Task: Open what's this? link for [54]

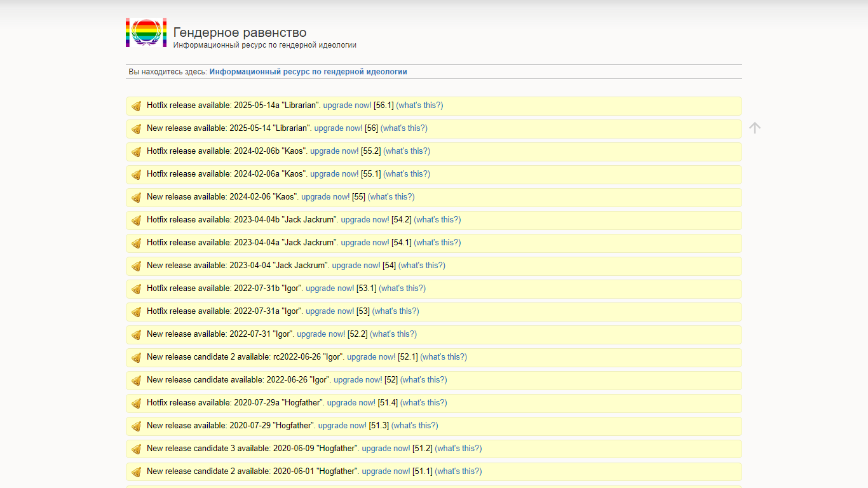Action: tap(422, 266)
